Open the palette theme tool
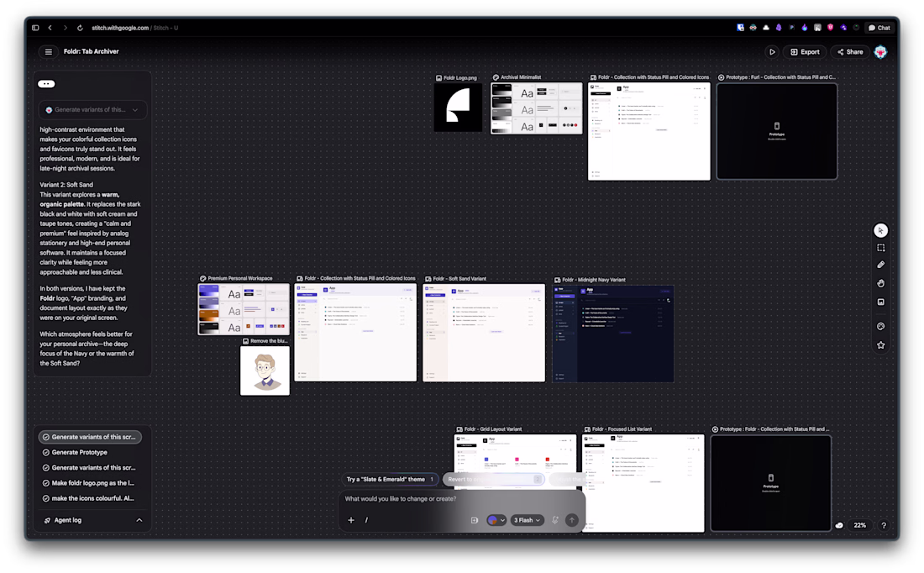 (880, 327)
